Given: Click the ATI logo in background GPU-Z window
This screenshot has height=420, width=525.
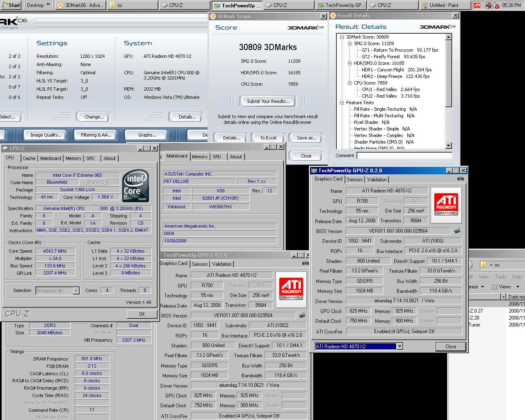Looking at the screenshot, I should [x=291, y=289].
